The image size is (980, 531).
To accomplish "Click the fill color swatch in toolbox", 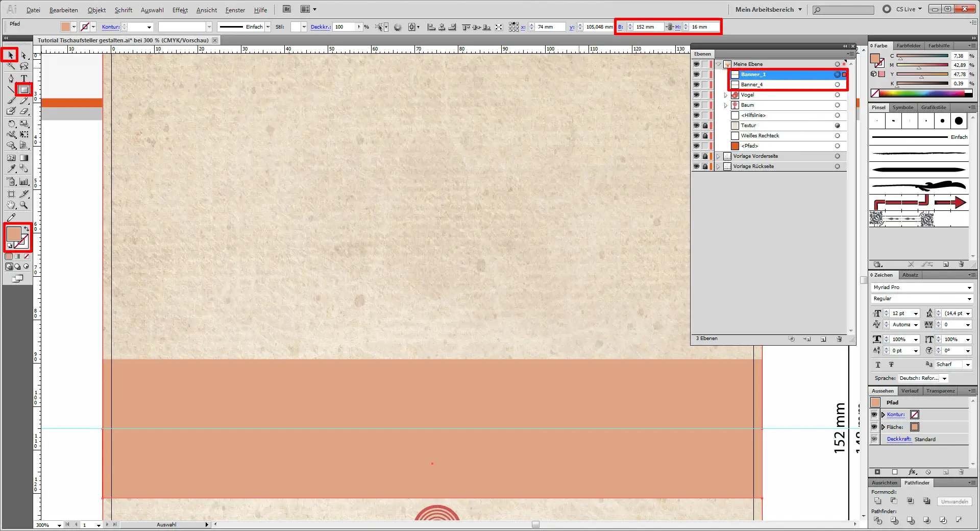I will pyautogui.click(x=14, y=234).
